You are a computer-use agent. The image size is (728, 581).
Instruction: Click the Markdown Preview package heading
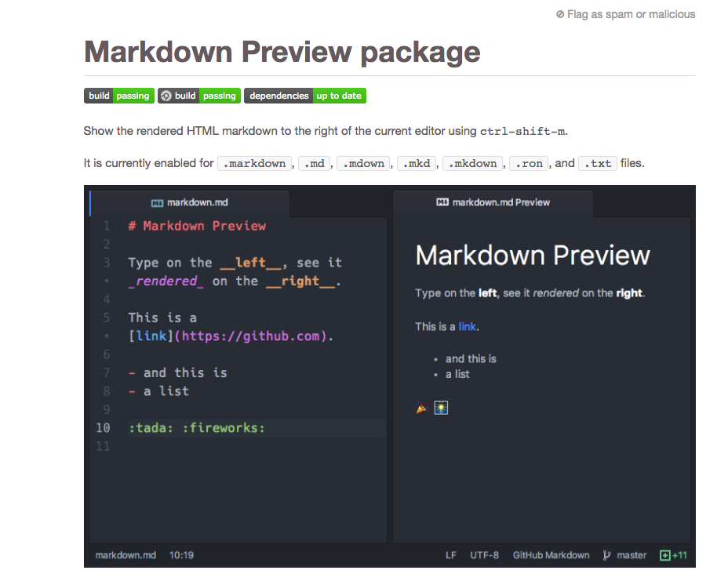282,52
